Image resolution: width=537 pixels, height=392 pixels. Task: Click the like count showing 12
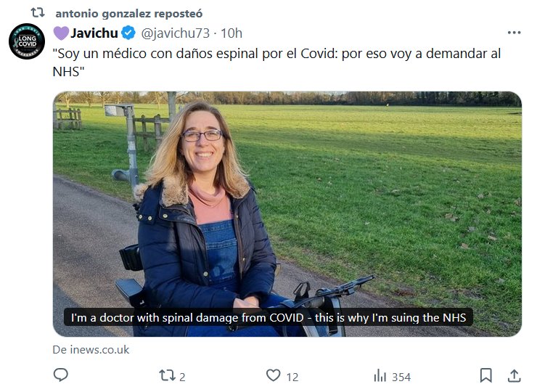pyautogui.click(x=292, y=376)
